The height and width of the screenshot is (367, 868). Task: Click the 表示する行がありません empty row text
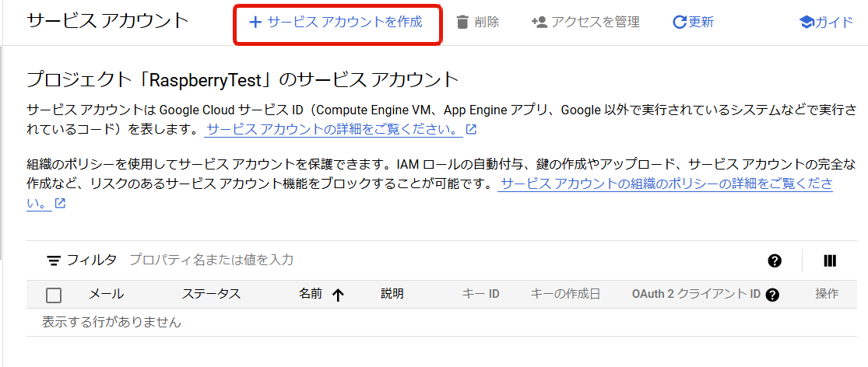pos(112,322)
